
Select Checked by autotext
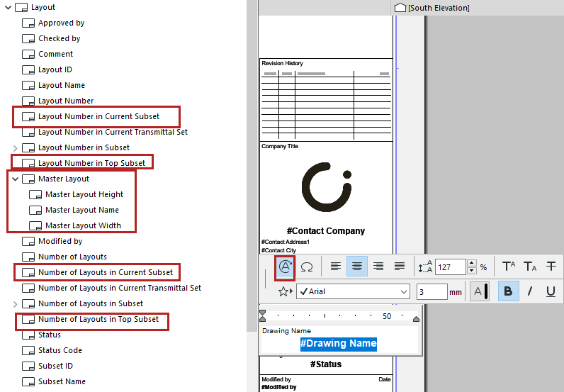click(59, 38)
